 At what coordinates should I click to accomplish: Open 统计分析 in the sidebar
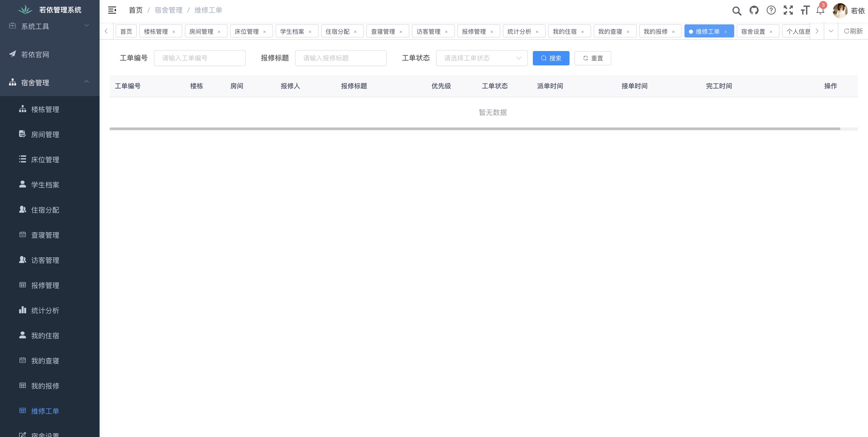[50, 310]
